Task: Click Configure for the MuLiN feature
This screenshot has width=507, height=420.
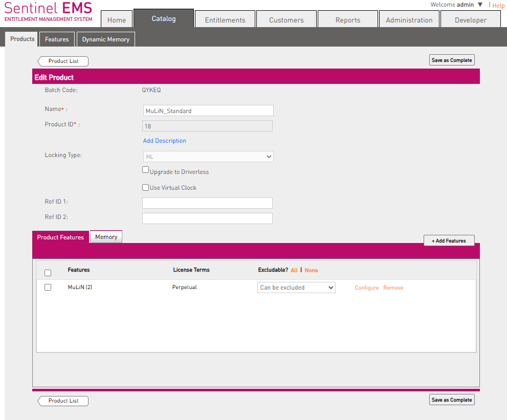Action: [x=367, y=288]
